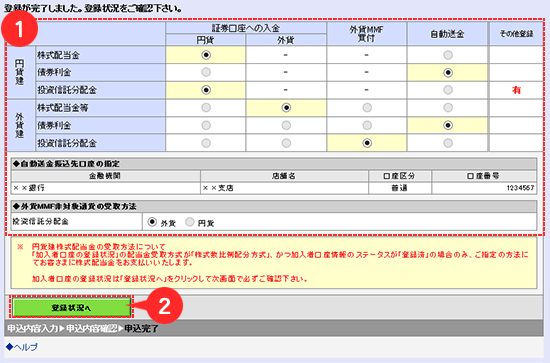The image size is (550, 363).
Task: Click the 円貨建 group label
Action: 20,72
